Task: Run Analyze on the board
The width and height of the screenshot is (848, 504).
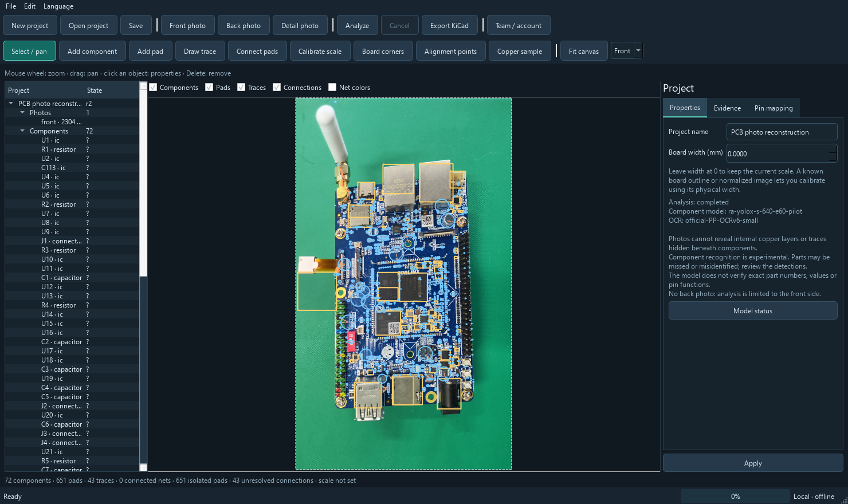Action: [357, 26]
